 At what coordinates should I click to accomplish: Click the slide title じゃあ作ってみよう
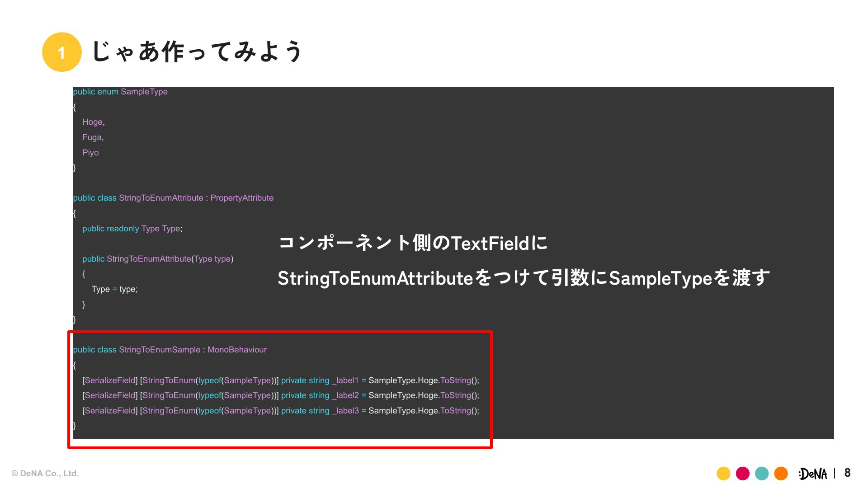tap(197, 52)
